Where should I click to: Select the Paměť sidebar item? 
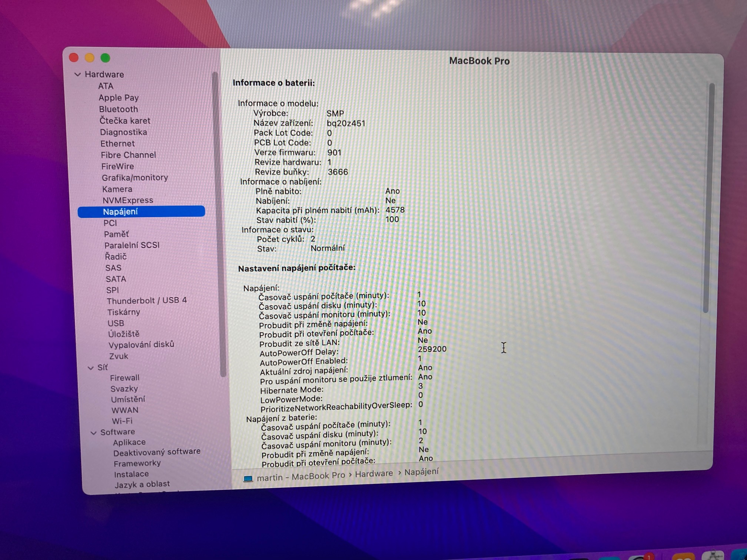coord(116,234)
